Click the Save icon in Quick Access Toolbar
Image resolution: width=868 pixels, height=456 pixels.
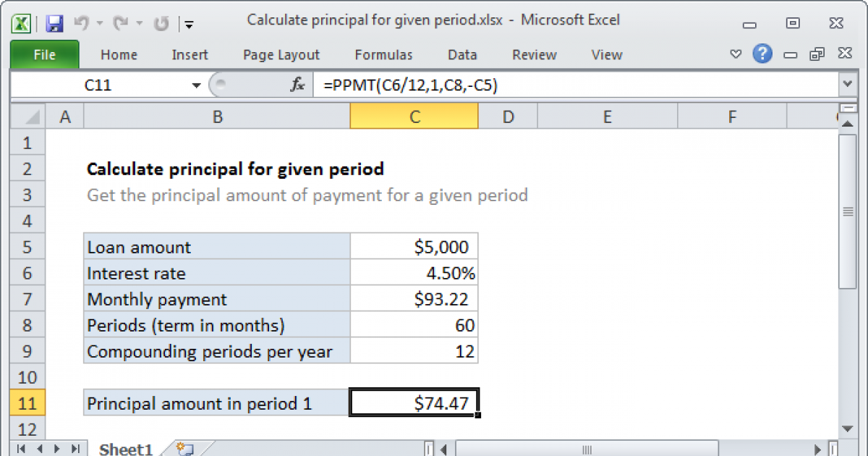pyautogui.click(x=54, y=23)
